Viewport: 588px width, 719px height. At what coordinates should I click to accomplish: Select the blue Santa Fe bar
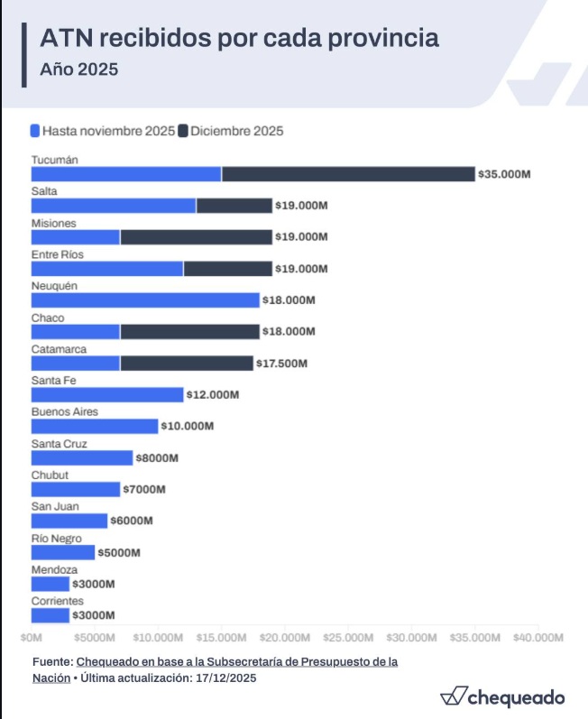(x=107, y=395)
